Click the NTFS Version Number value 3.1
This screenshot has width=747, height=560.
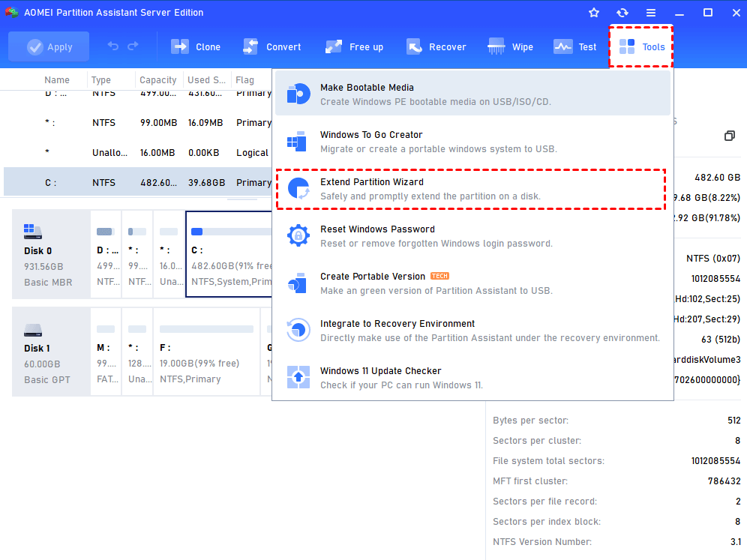point(736,542)
